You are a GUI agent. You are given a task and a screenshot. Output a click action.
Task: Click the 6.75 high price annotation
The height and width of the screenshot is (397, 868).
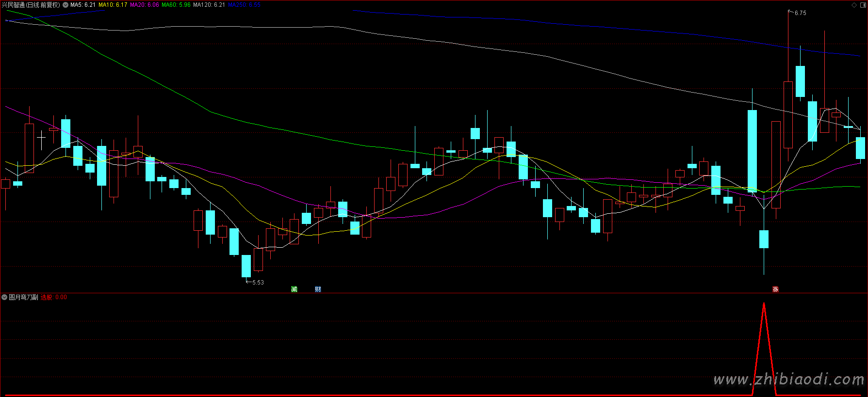[x=800, y=13]
